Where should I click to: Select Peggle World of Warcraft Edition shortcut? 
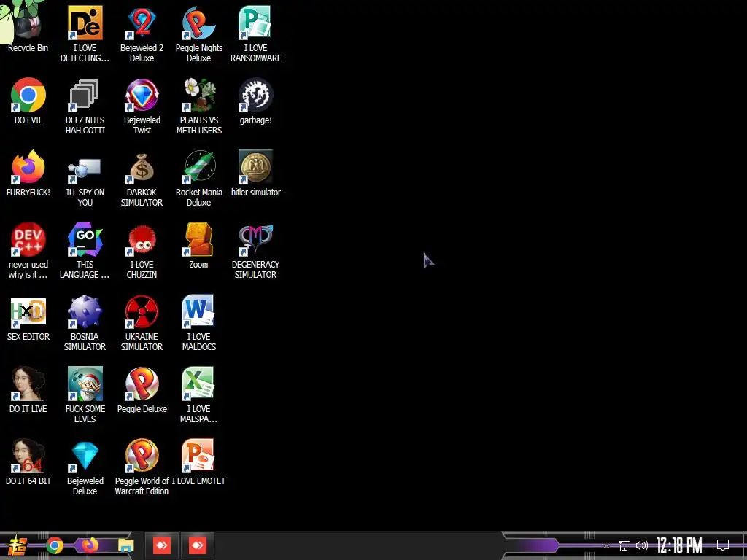point(142,456)
